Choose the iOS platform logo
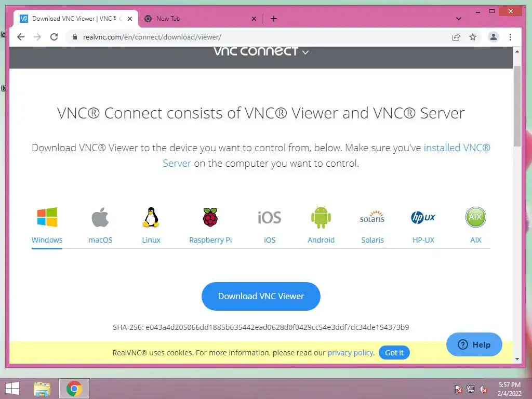The height and width of the screenshot is (399, 532). (270, 218)
